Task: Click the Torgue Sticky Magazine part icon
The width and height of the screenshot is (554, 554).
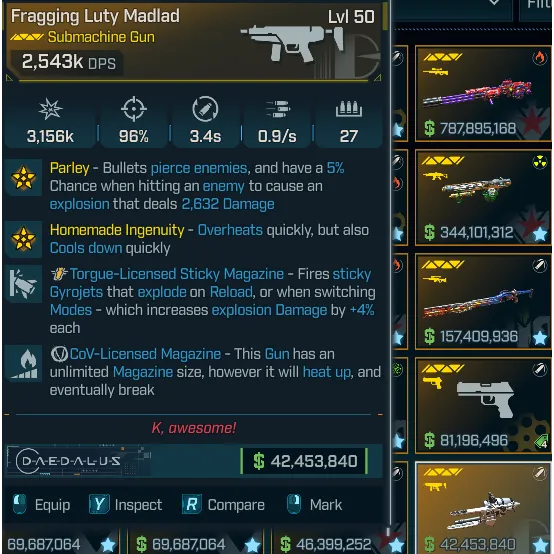Action: click(x=24, y=284)
